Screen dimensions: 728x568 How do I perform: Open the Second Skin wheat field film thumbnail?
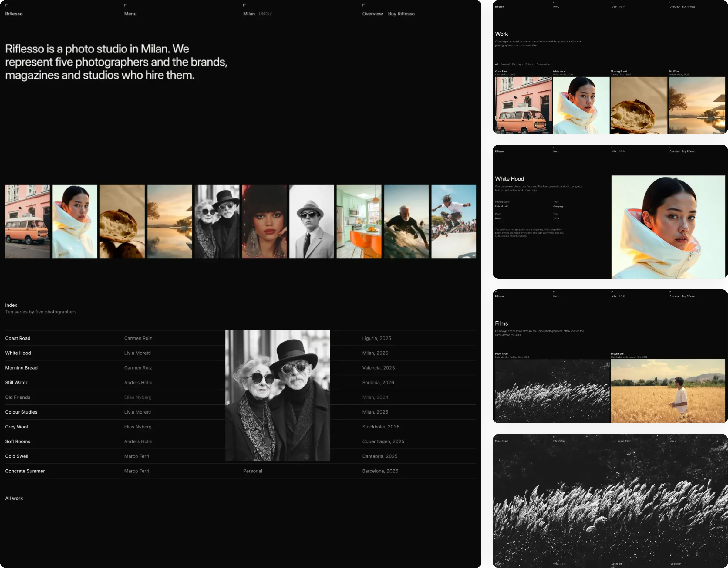(x=668, y=391)
